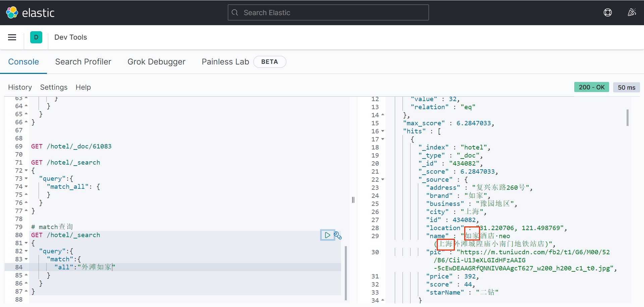Viewport: 644px width, 307px height.
Task: Click the search magnifier icon
Action: click(235, 13)
